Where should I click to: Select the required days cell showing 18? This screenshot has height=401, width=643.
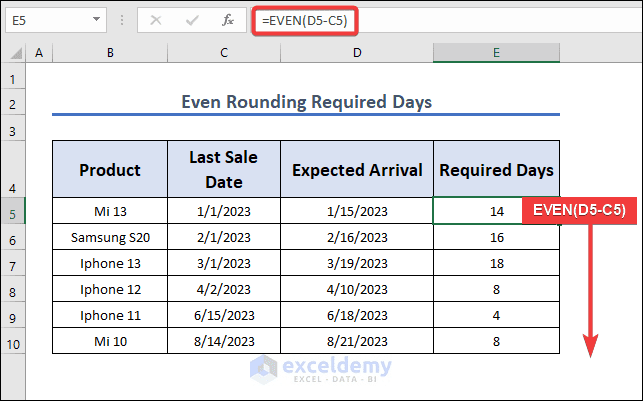[x=496, y=263]
